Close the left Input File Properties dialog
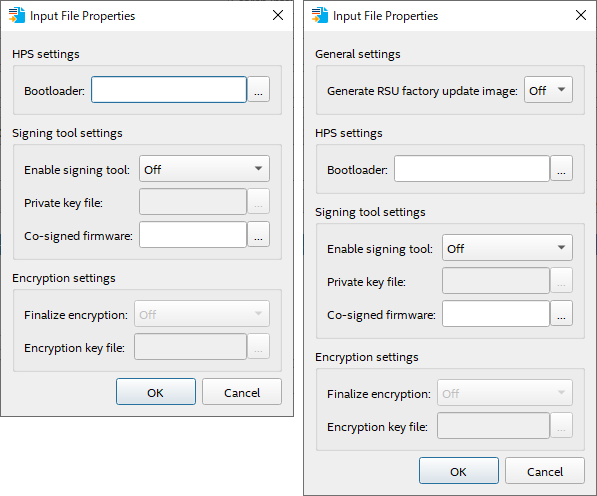The width and height of the screenshot is (597, 496). click(278, 15)
